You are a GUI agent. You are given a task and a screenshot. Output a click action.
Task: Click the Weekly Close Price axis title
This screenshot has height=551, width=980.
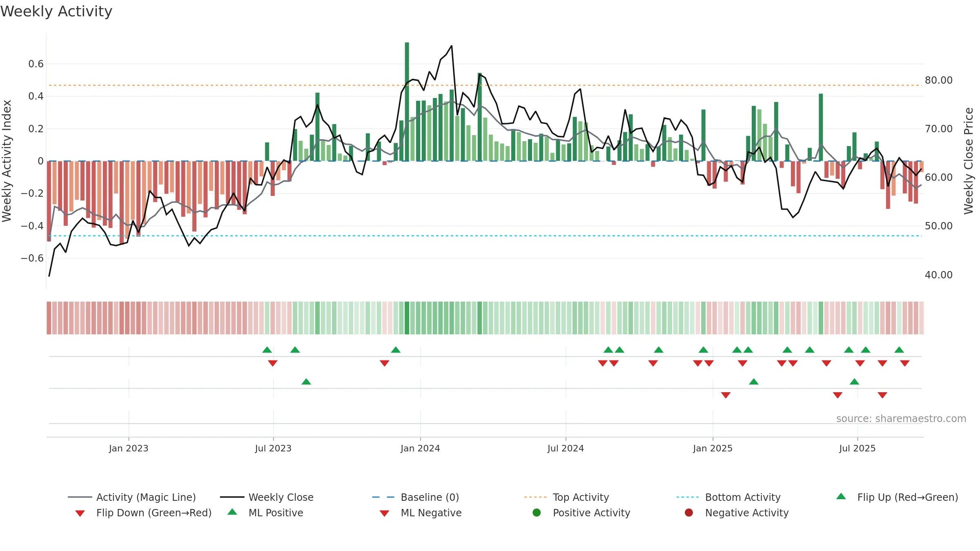point(969,161)
